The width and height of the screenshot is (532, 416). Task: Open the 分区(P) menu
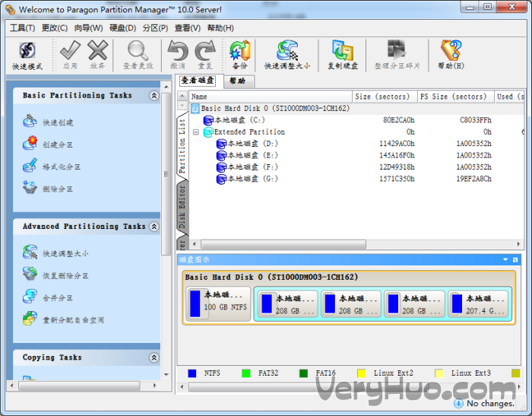pos(155,28)
